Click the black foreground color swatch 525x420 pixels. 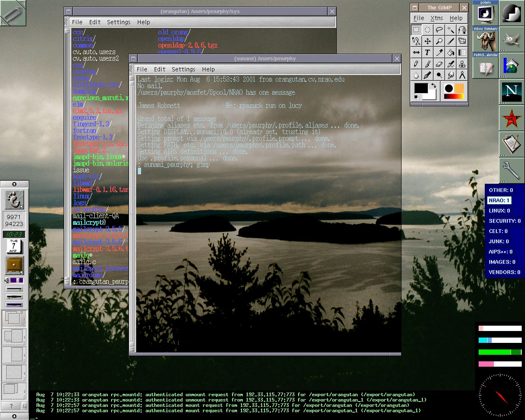(421, 89)
